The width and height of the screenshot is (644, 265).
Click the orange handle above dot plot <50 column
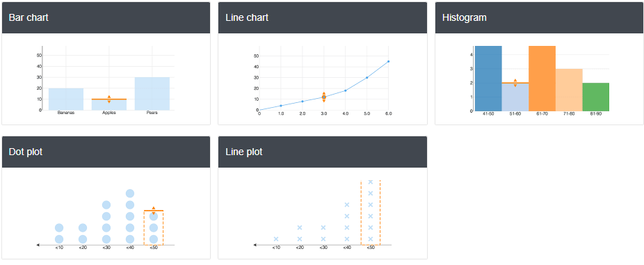154,210
